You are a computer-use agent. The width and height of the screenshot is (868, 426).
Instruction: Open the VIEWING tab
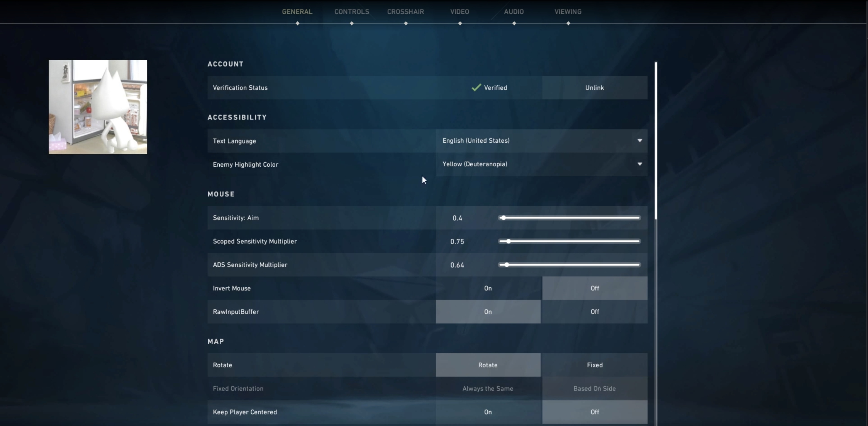[568, 12]
